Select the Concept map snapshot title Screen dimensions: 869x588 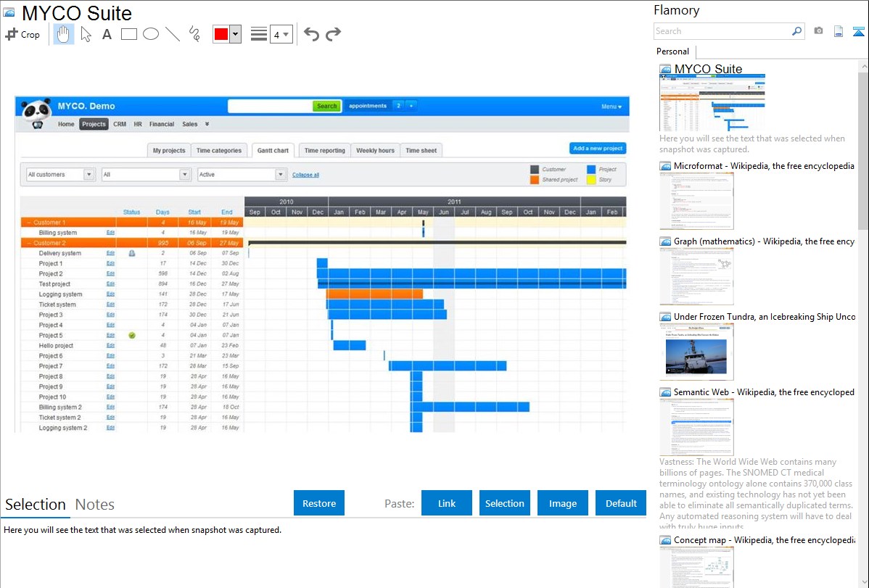click(764, 539)
